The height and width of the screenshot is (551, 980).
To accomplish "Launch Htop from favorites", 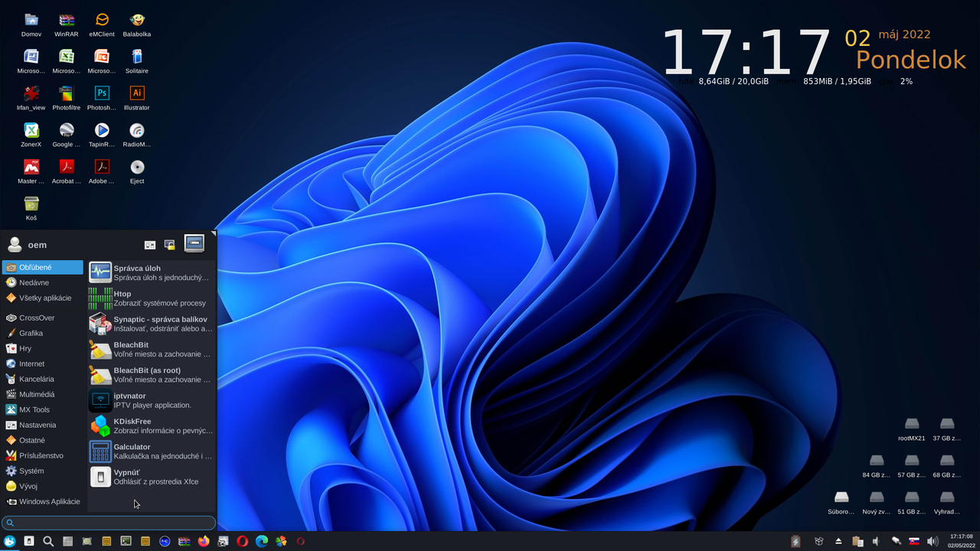I will [152, 298].
